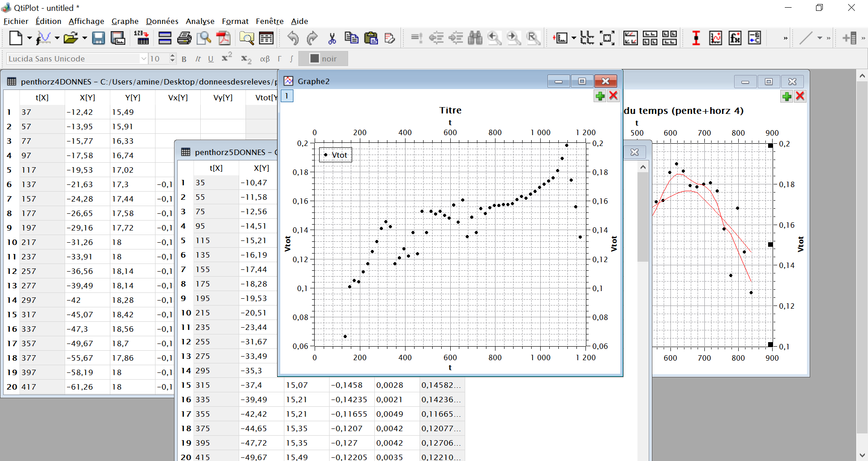Click the Save project icon

click(x=98, y=38)
